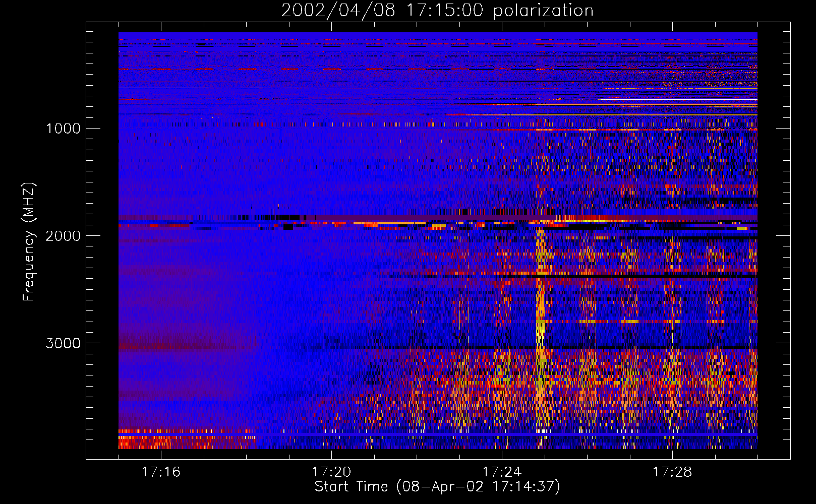Select the 1000 frequency tick label
This screenshot has height=504, width=816.
click(63, 129)
